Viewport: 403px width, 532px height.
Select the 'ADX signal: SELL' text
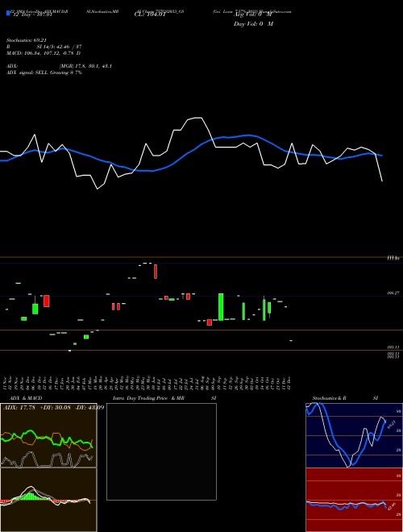(x=27, y=73)
